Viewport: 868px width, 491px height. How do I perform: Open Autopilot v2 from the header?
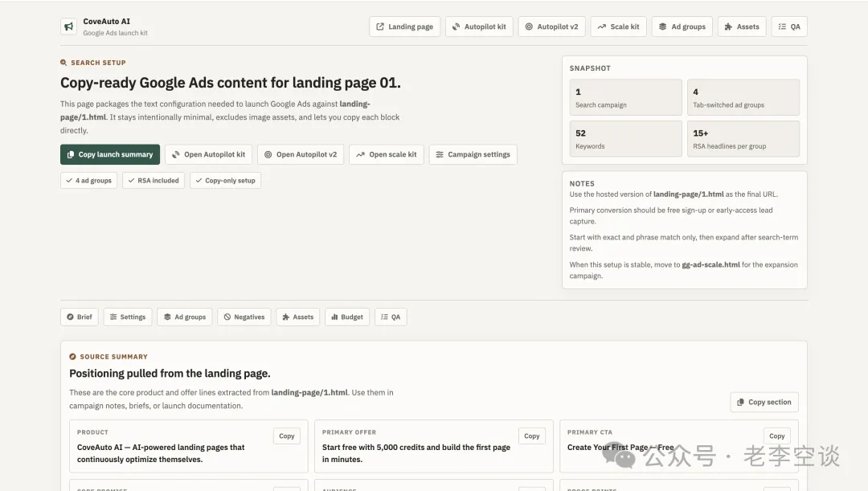[x=552, y=27]
